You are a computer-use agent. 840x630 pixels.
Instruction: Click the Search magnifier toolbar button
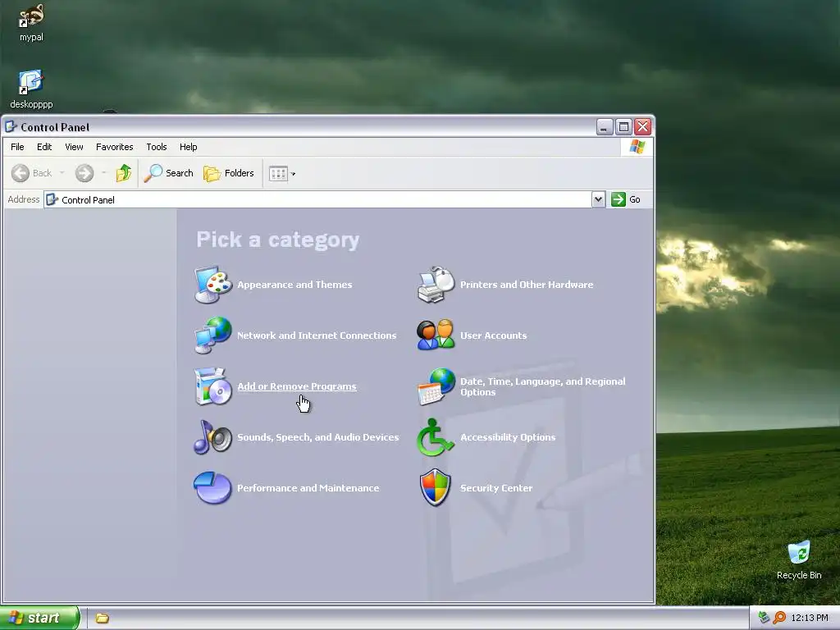tap(169, 173)
